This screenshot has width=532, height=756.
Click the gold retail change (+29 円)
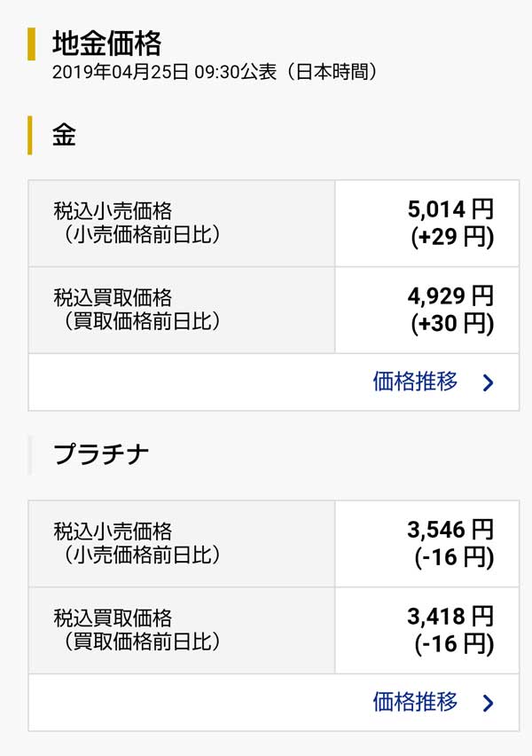pos(452,238)
